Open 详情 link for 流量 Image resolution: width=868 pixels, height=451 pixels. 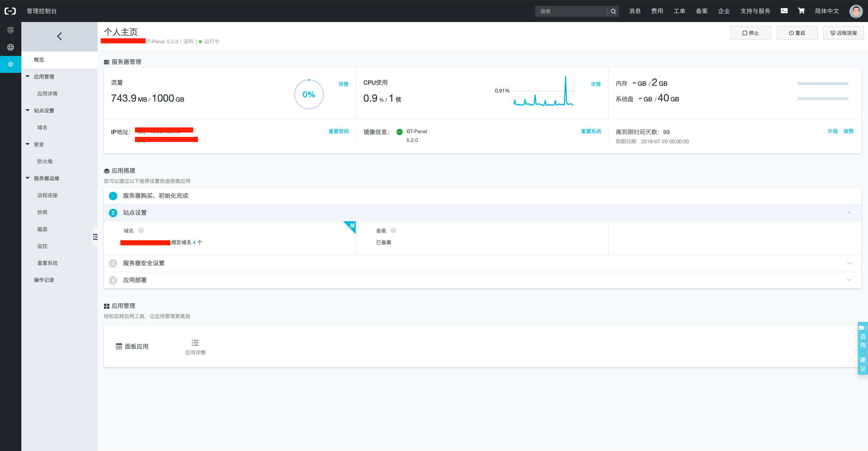(343, 84)
